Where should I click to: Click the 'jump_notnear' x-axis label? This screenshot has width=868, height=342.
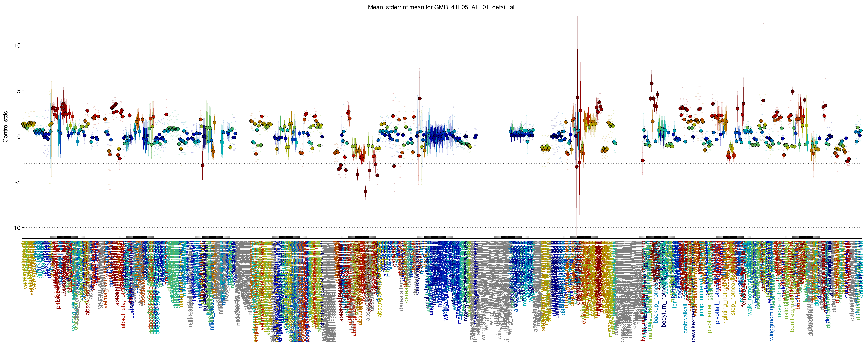pyautogui.click(x=702, y=299)
